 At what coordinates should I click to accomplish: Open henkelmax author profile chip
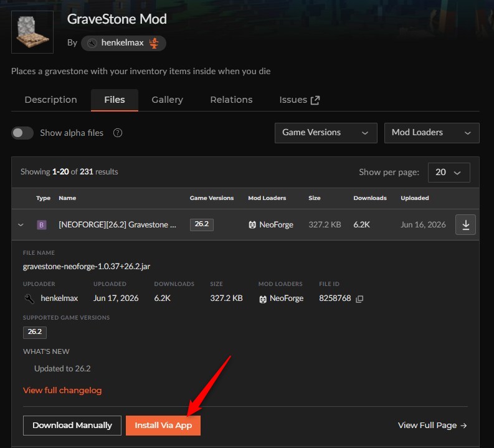coord(123,43)
